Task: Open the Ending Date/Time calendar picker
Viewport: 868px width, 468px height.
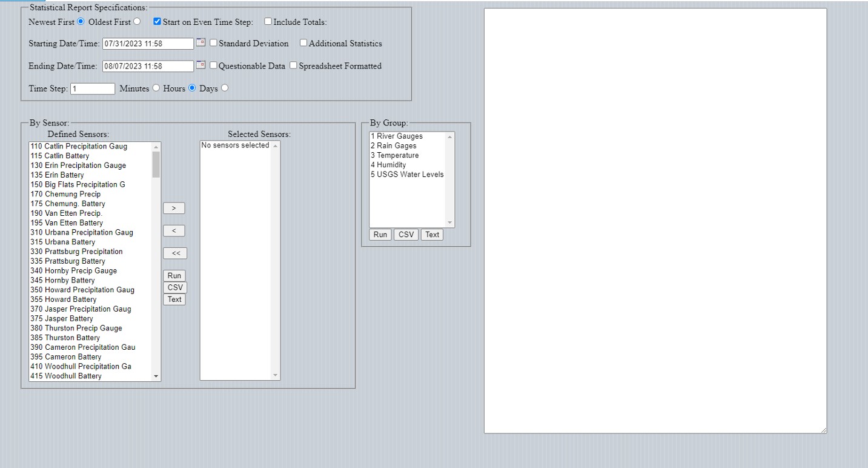Action: (200, 65)
